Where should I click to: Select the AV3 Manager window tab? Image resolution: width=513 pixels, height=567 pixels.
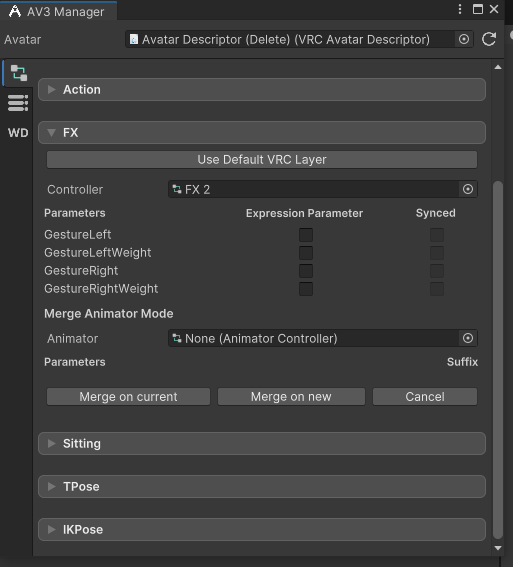pos(58,11)
